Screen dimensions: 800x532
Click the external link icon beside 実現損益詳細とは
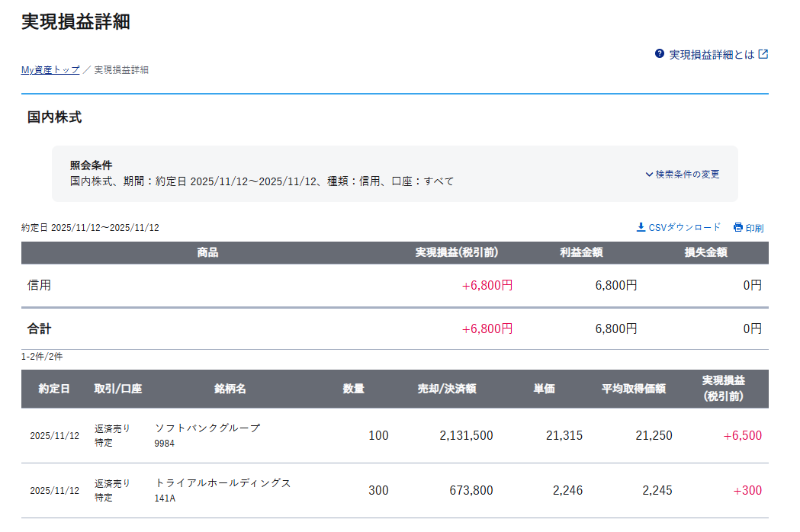(763, 54)
